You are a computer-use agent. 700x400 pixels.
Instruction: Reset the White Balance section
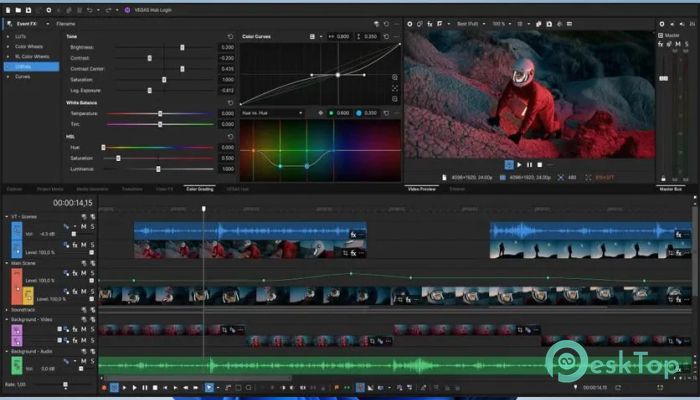tap(230, 103)
